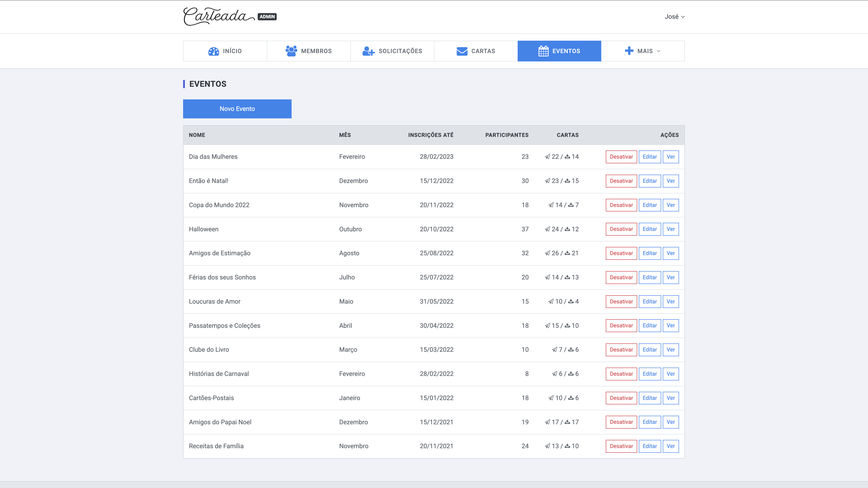
Task: Deactivate the Loucuras de Amor event
Action: [621, 301]
